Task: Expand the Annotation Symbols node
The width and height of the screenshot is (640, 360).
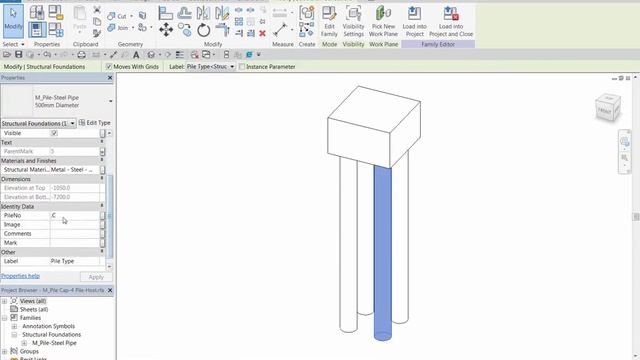Action: tap(14, 327)
